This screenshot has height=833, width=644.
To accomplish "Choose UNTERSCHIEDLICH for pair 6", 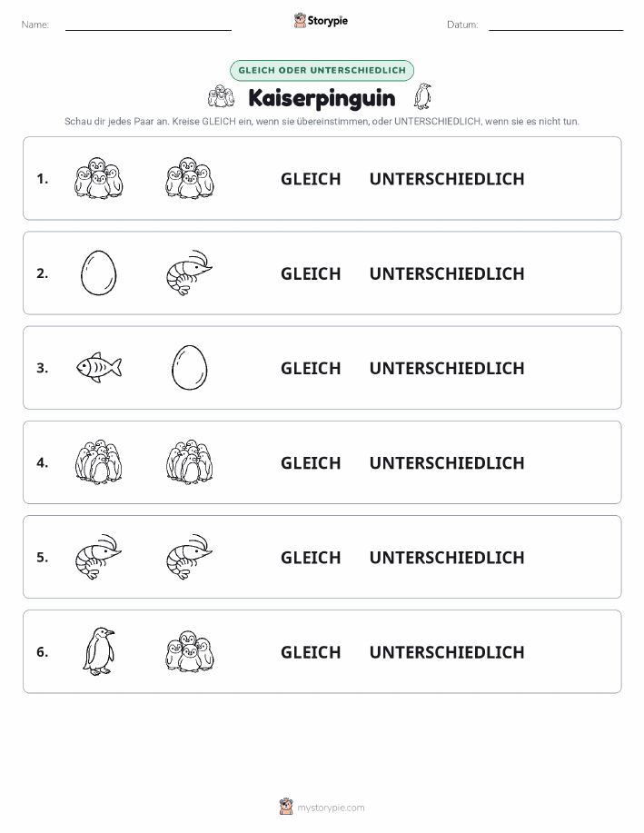I will pos(447,652).
